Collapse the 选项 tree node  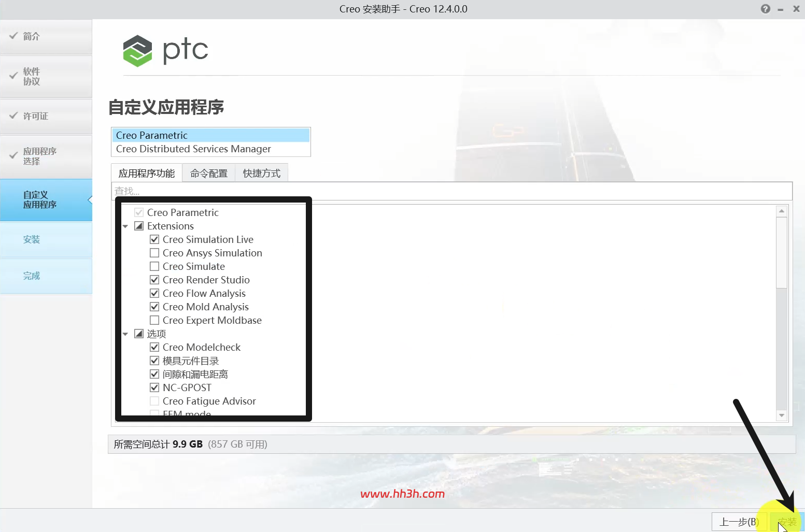[x=125, y=334]
